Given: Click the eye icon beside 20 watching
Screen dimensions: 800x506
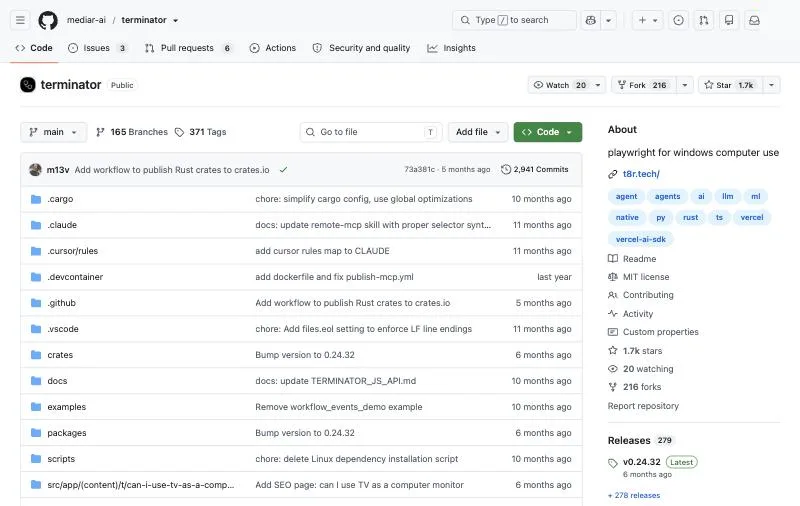Looking at the screenshot, I should [613, 369].
